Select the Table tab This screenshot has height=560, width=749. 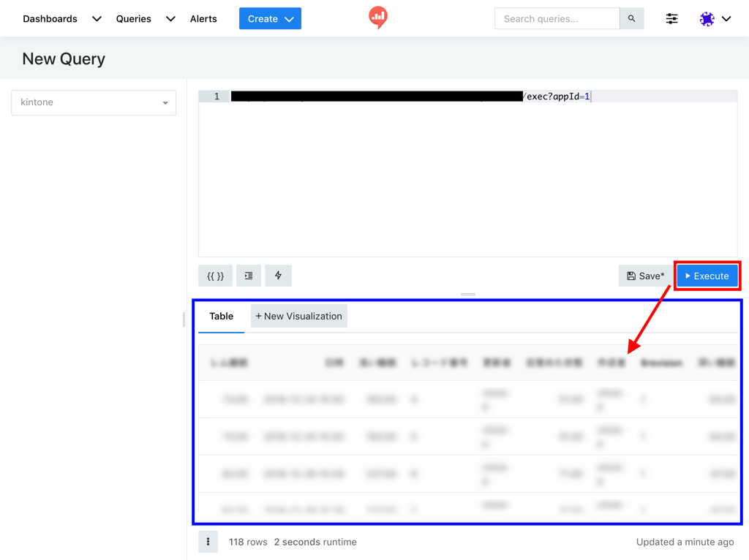pos(221,317)
